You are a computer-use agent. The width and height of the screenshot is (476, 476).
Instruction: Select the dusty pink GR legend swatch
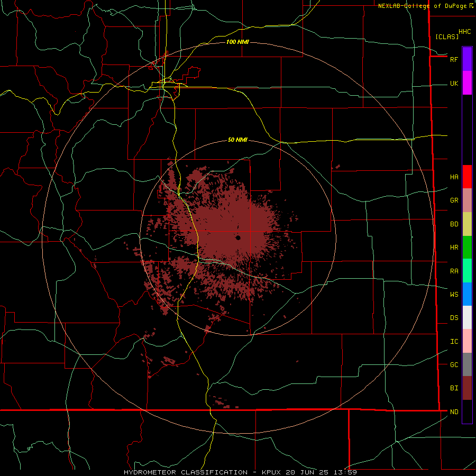tap(467, 200)
